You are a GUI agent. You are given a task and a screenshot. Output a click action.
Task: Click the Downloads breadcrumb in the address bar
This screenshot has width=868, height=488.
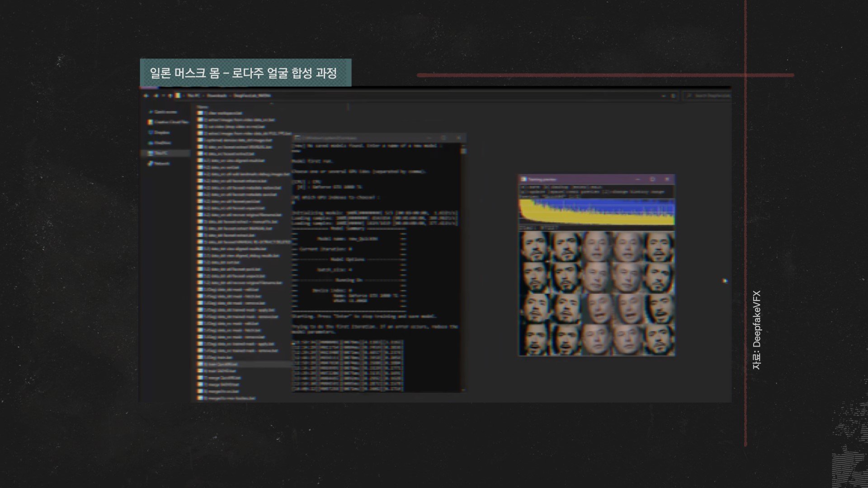tap(217, 96)
